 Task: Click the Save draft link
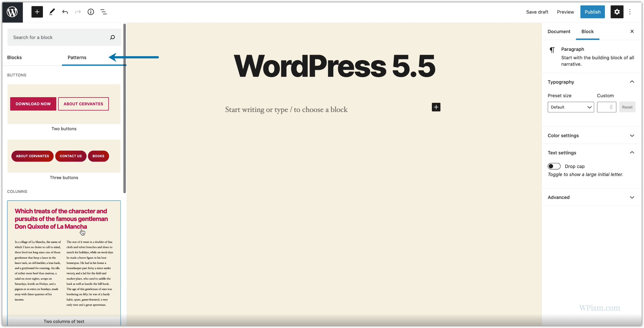(x=537, y=12)
